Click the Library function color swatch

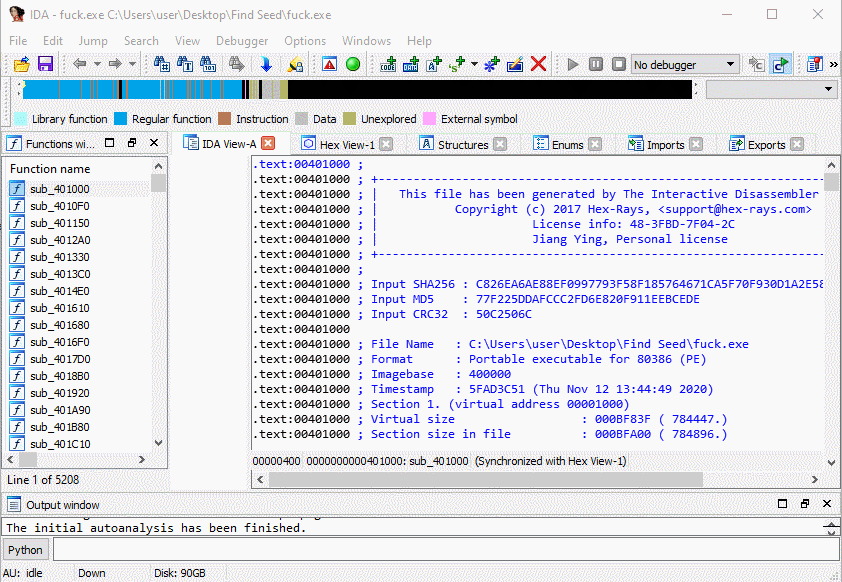pos(20,119)
